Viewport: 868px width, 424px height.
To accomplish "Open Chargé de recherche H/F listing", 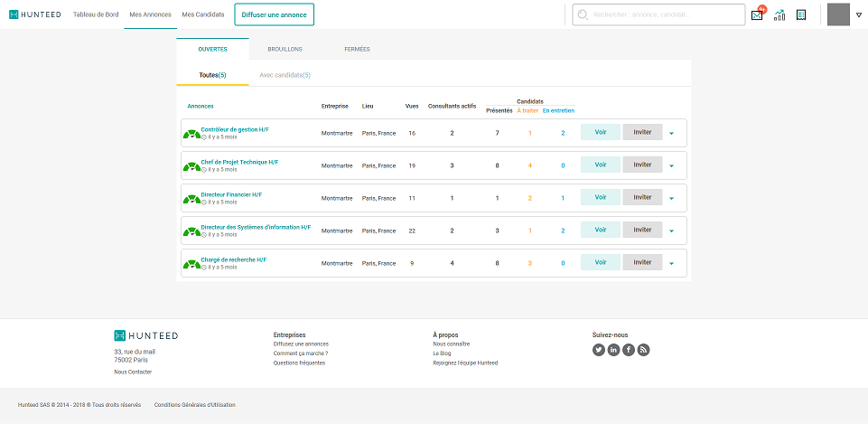I will point(234,259).
